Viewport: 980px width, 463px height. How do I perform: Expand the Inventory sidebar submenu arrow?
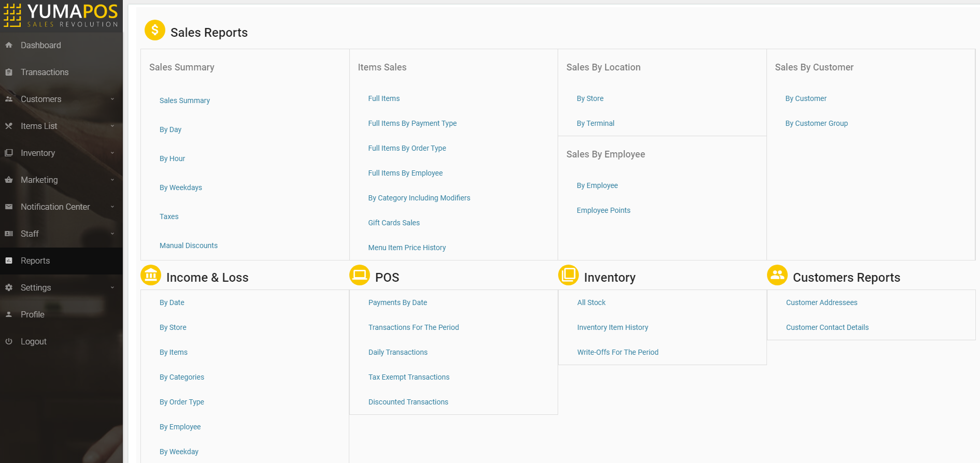click(112, 153)
